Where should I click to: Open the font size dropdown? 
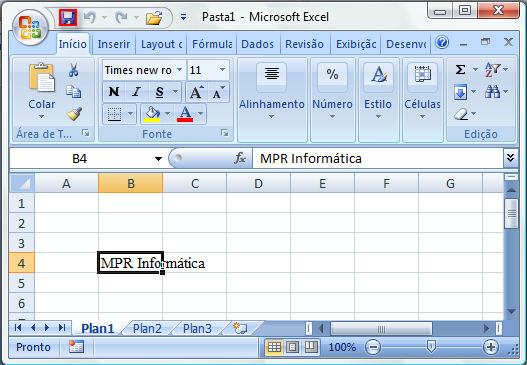pyautogui.click(x=222, y=70)
